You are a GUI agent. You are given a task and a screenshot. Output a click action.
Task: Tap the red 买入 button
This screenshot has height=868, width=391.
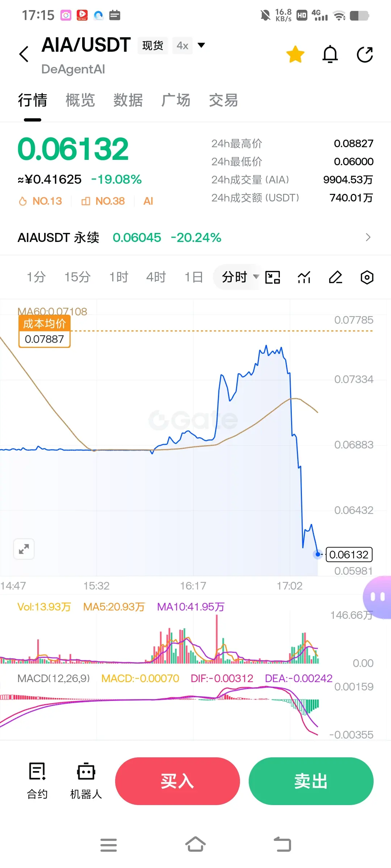[177, 781]
